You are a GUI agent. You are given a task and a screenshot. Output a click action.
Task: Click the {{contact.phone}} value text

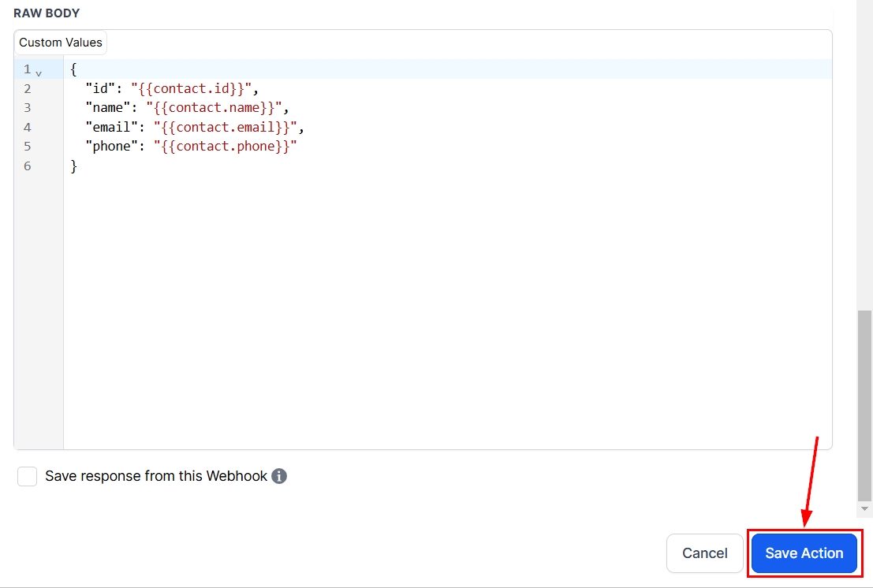[225, 147]
